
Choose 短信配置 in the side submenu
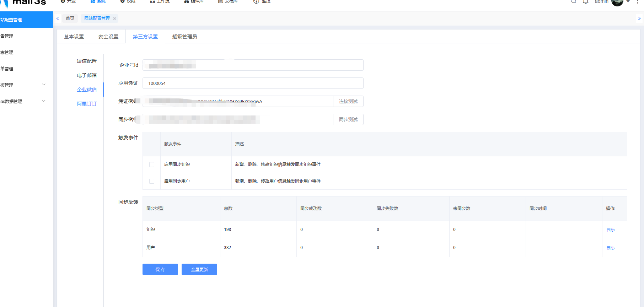(x=87, y=61)
